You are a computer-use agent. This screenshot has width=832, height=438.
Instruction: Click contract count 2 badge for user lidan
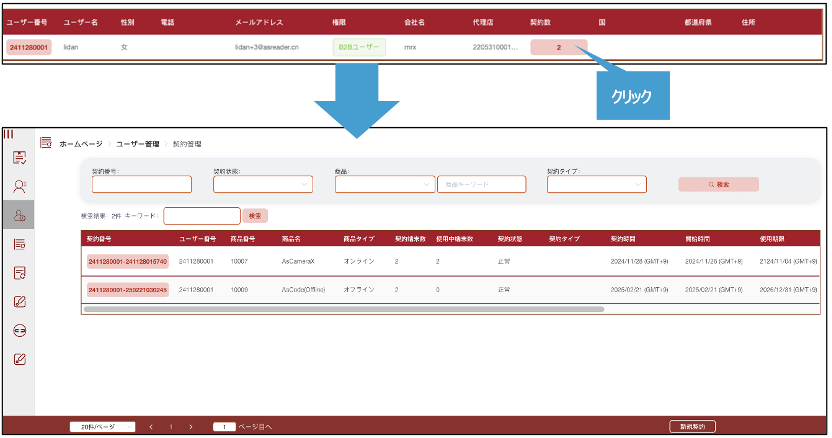558,47
